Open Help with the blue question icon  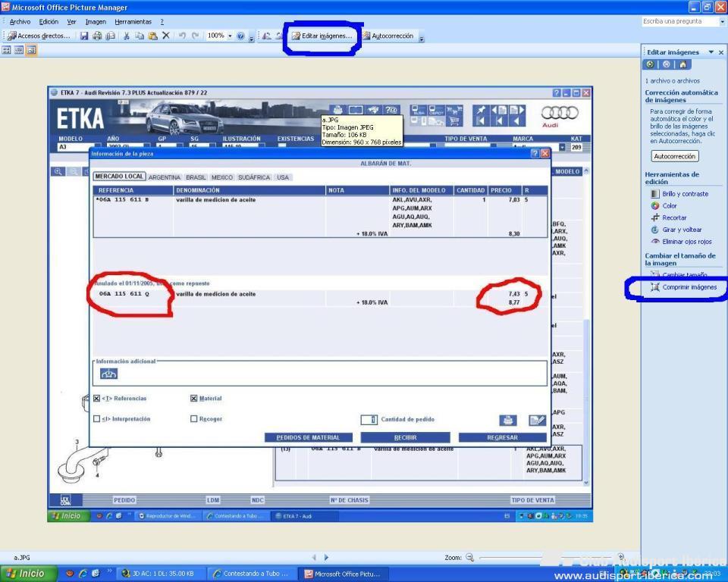[240, 36]
